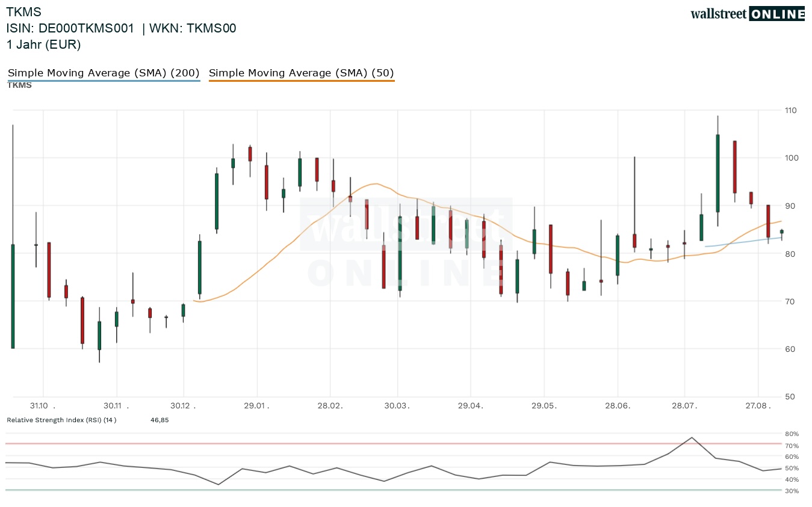Click the first green candle at chart start
This screenshot has height=507, width=812.
[13, 297]
